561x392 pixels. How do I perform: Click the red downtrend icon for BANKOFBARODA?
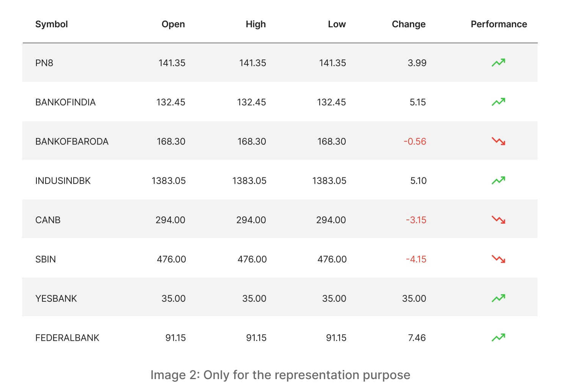point(498,141)
